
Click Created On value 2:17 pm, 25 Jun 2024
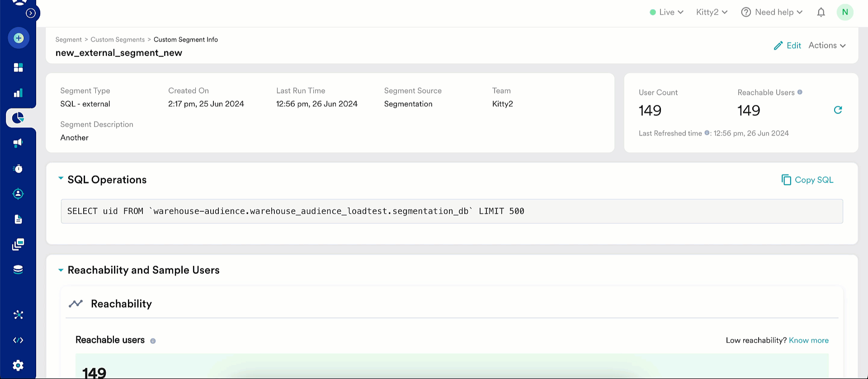(206, 104)
